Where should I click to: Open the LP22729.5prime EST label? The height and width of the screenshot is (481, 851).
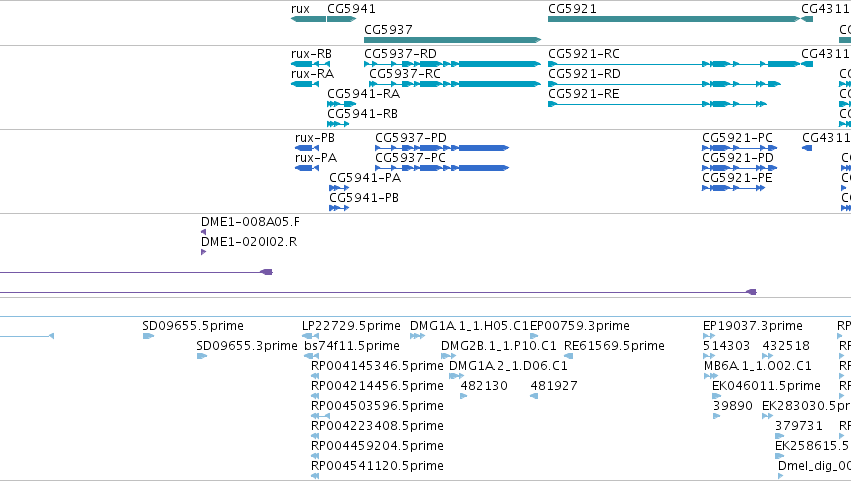point(351,326)
